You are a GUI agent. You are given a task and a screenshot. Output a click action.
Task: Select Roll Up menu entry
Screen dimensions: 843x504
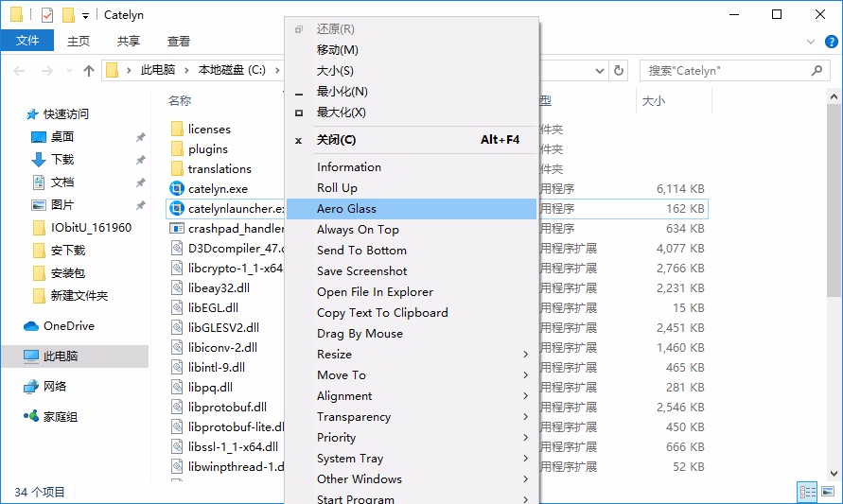click(x=412, y=188)
